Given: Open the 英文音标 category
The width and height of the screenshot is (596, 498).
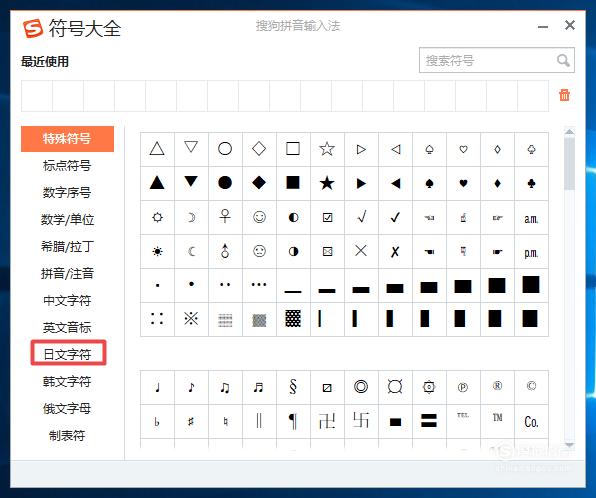Looking at the screenshot, I should click(x=67, y=328).
